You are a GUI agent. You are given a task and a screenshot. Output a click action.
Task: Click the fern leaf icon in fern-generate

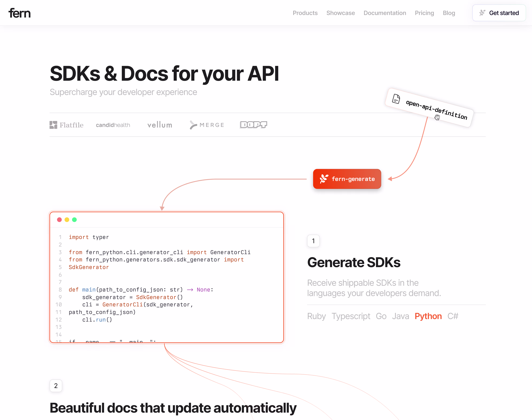324,179
